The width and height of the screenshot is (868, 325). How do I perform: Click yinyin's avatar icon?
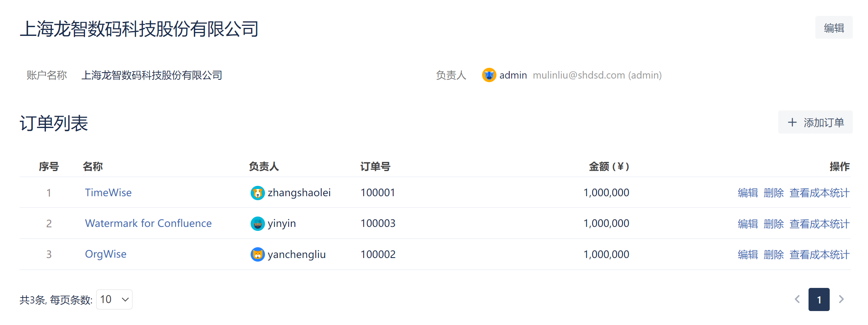[257, 224]
